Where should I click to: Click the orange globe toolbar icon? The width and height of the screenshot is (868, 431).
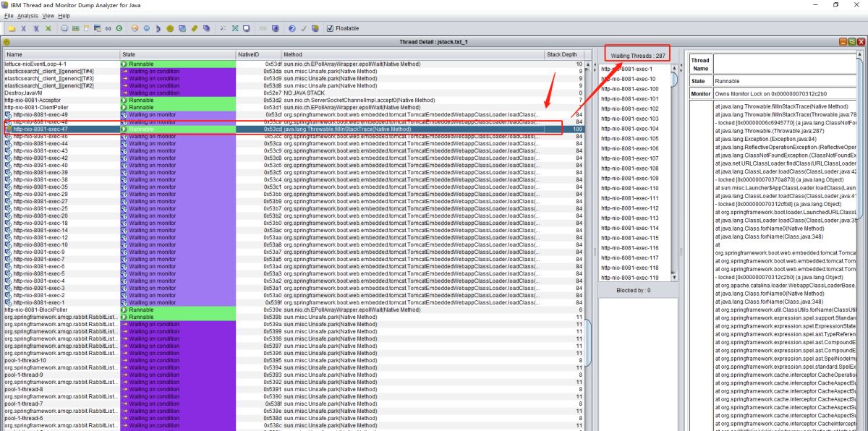click(135, 29)
